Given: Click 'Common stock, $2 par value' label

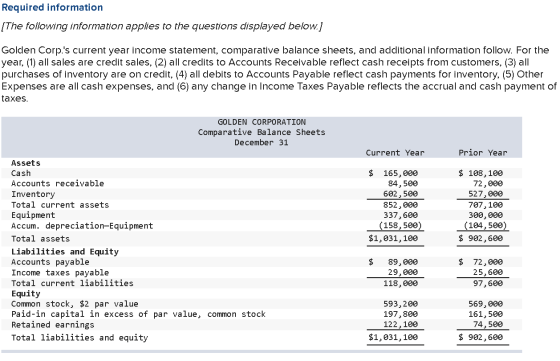Looking at the screenshot, I should (75, 304).
